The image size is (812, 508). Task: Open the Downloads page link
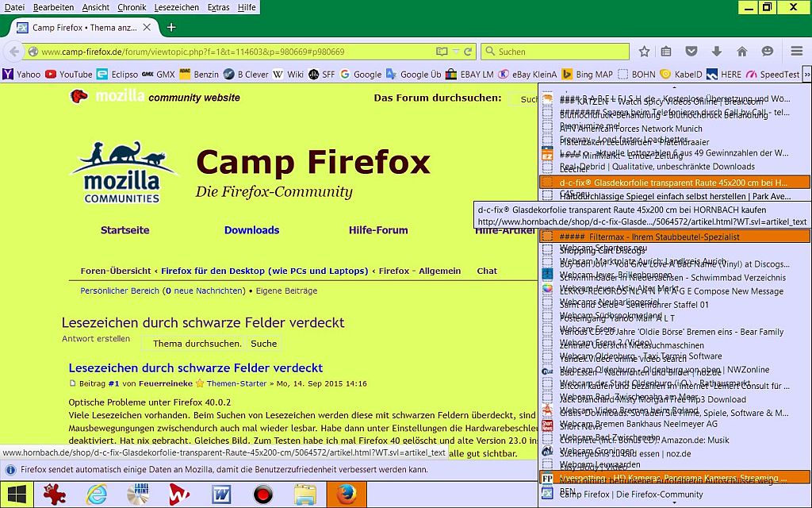pyautogui.click(x=251, y=230)
